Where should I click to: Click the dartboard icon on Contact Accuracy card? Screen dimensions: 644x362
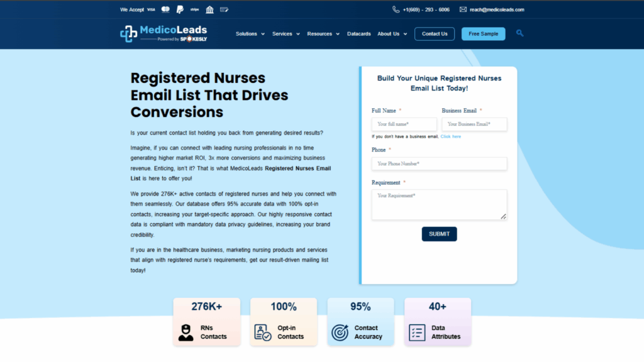coord(339,331)
